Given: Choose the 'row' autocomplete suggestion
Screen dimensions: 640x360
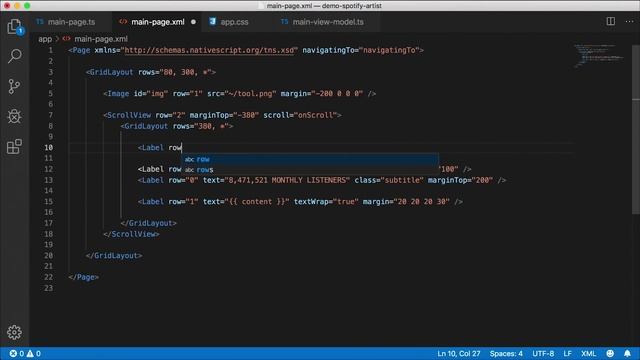Looking at the screenshot, I should (x=310, y=159).
